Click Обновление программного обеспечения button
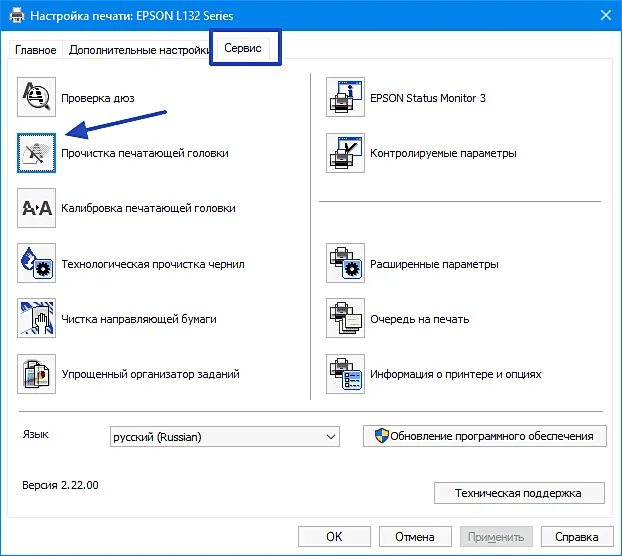Screen dimensions: 622x556 pos(485,436)
